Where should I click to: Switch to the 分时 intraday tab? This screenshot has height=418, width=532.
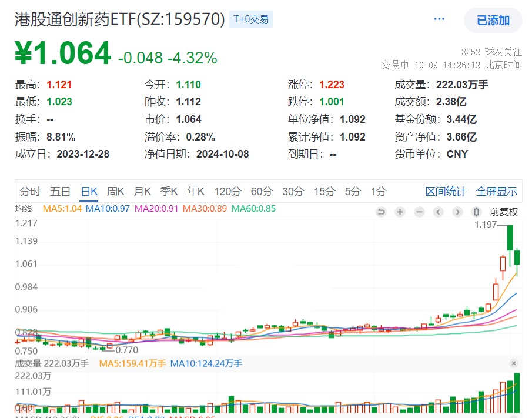coord(31,191)
